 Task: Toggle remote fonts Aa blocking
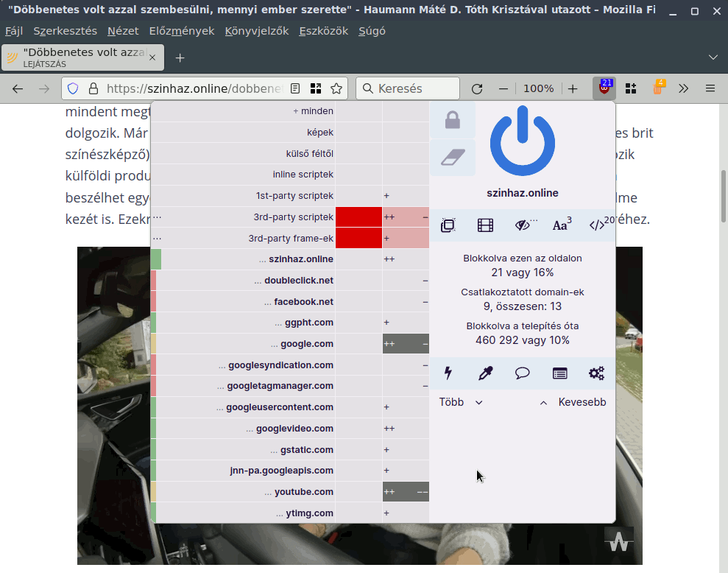coord(561,225)
